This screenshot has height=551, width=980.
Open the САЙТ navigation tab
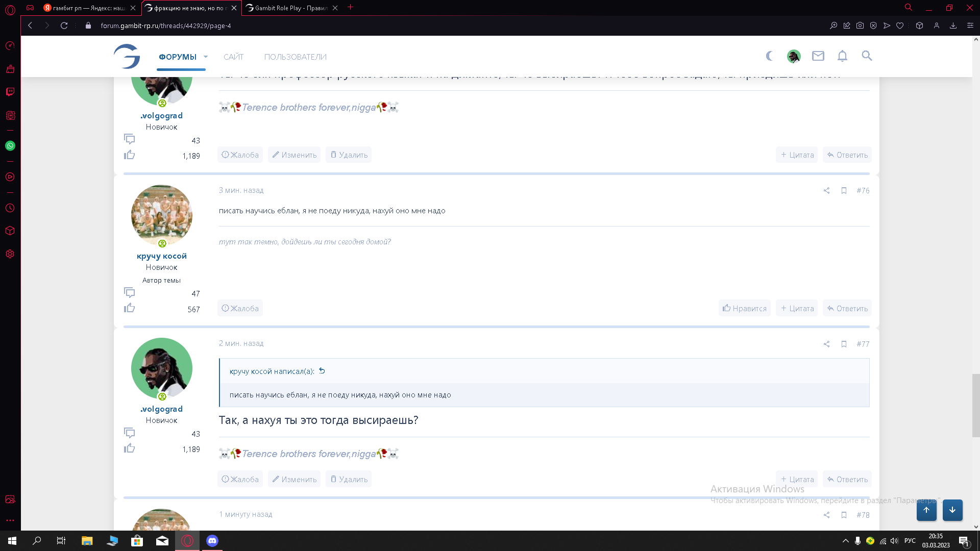[233, 57]
